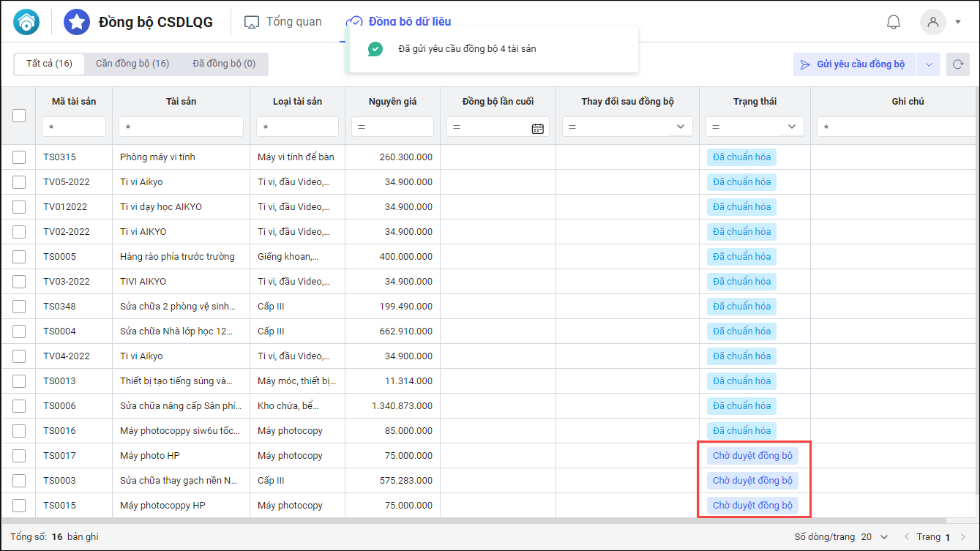Click Gửi yêu cầu đồng bộ button
Viewport: 980px width, 551px height.
point(854,64)
